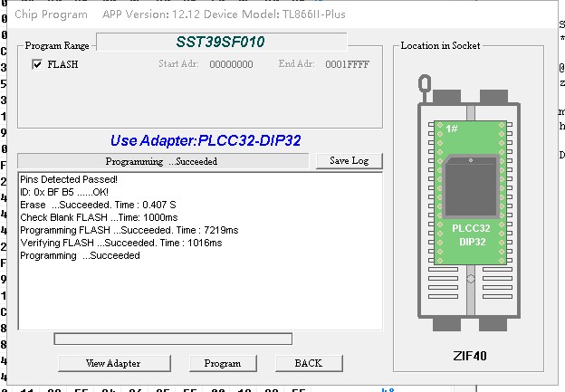Click the Use Adapter:PLCC32-DIP32 text
This screenshot has width=565, height=392.
[x=206, y=140]
